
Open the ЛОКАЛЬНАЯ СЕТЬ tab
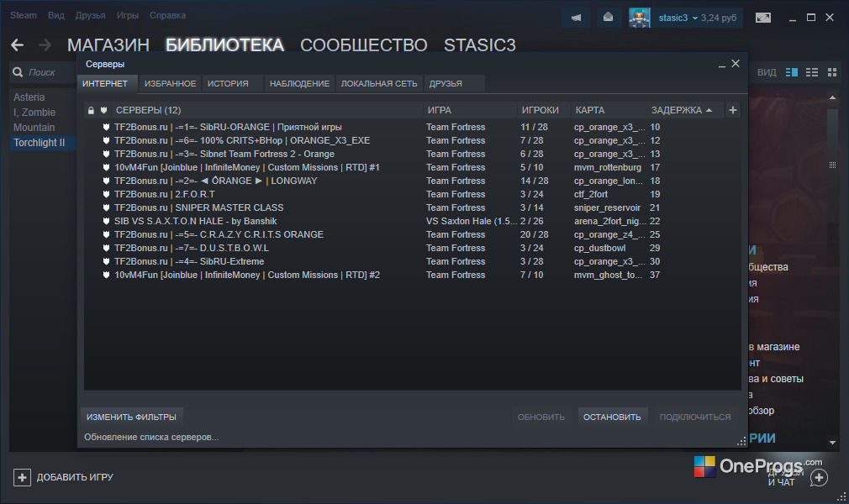tap(379, 83)
